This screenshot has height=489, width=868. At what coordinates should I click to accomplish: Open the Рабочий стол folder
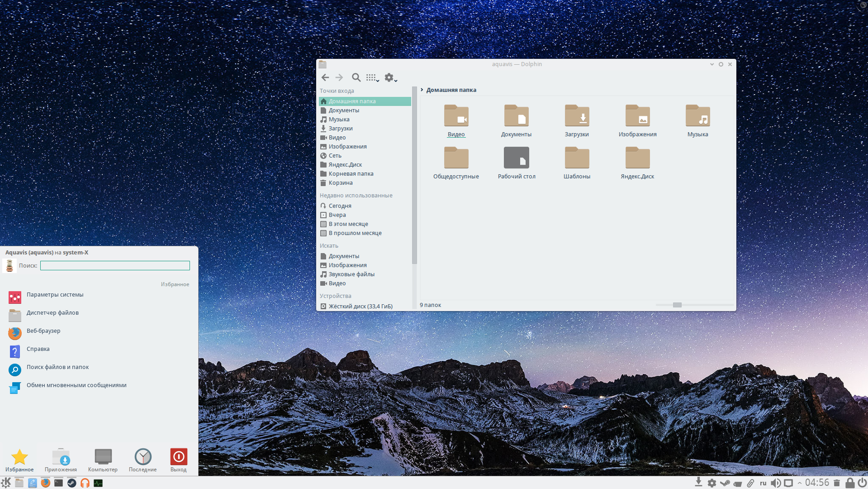pyautogui.click(x=516, y=158)
